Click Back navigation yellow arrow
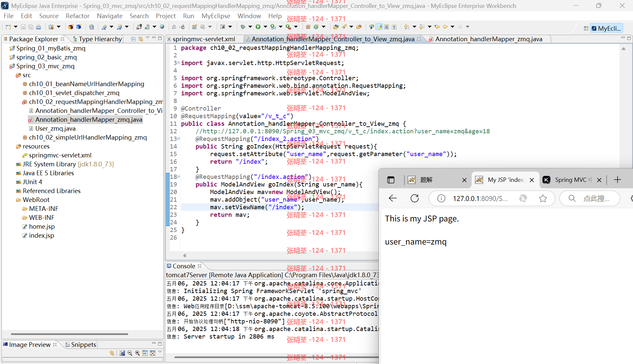The width and height of the screenshot is (633, 364). (445, 27)
